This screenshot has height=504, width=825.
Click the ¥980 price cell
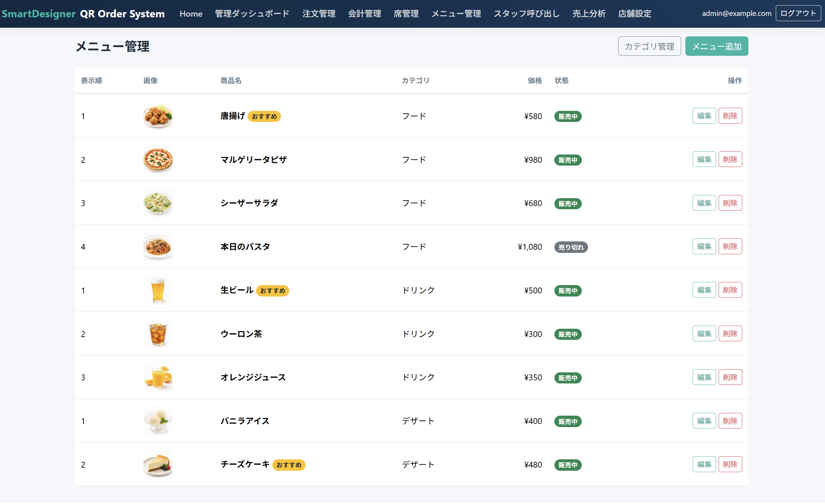pyautogui.click(x=533, y=160)
